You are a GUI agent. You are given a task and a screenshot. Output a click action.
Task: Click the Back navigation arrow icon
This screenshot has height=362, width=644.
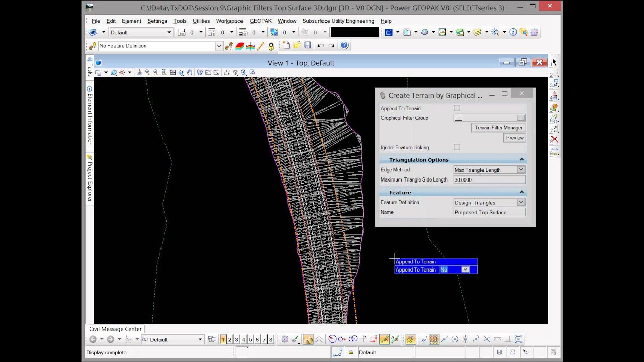93,339
